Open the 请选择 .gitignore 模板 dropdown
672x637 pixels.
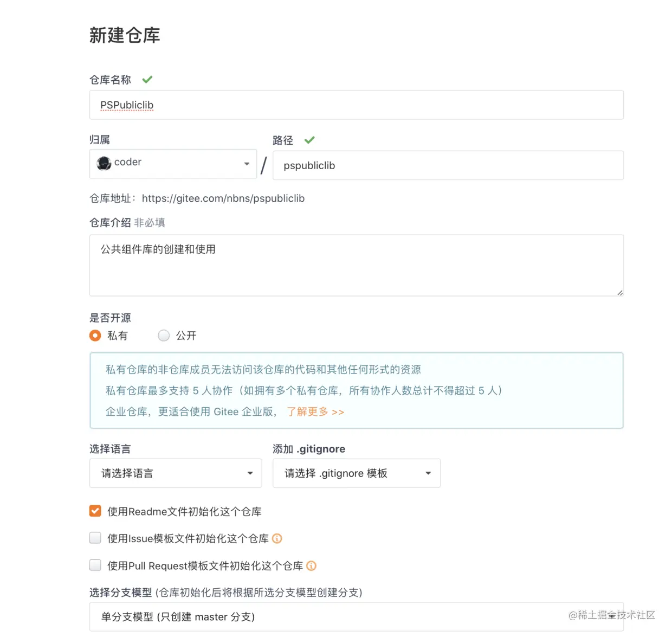pyautogui.click(x=428, y=473)
